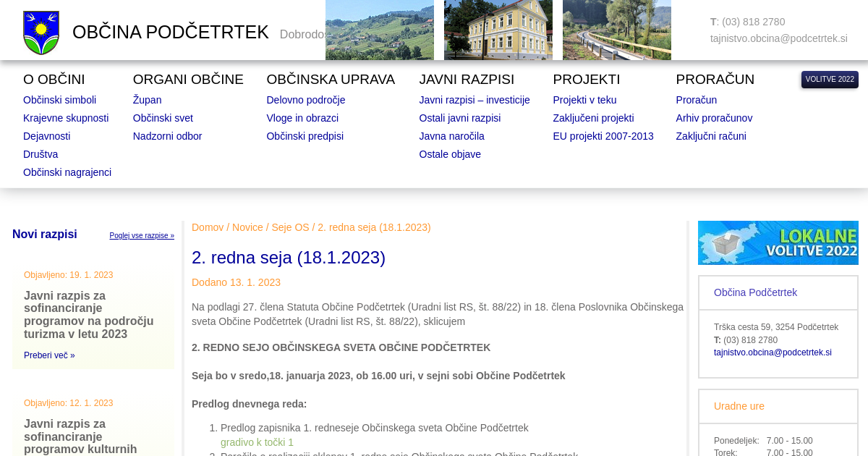Screen dimensions: 868x456
Task: Open the Župan menu item
Action: pos(147,100)
